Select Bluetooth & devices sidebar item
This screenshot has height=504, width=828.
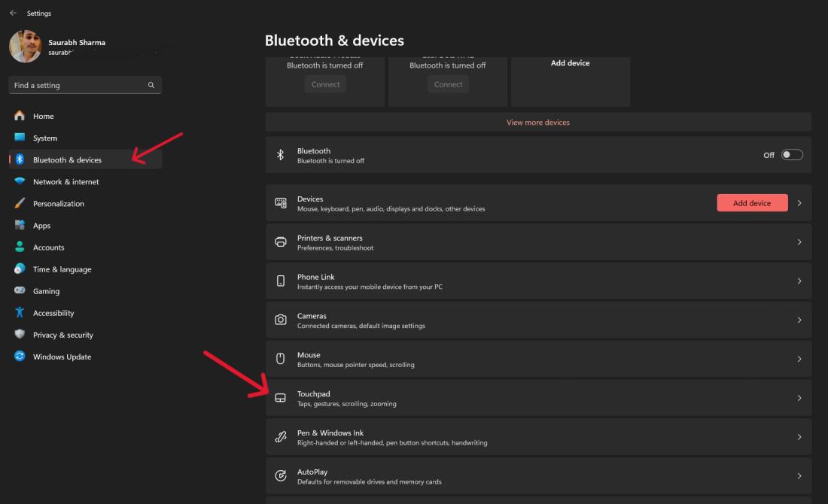point(84,159)
